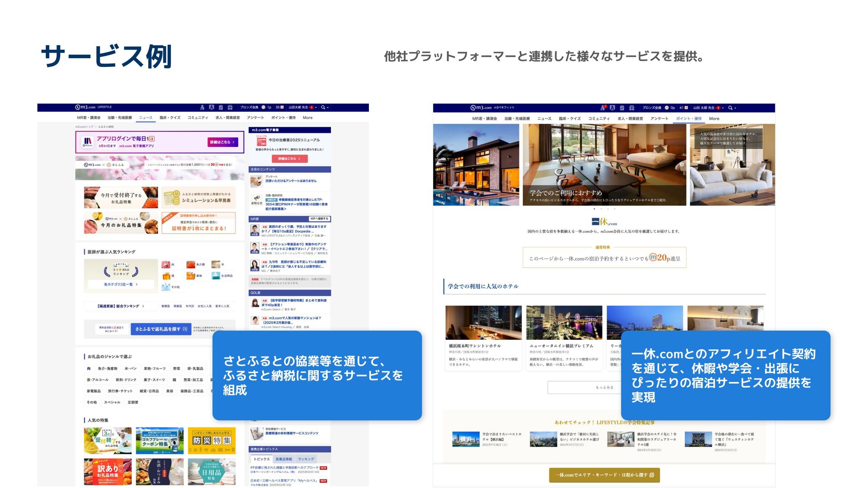Open the ニュース tab on the left page
868x488 pixels.
pos(146,117)
